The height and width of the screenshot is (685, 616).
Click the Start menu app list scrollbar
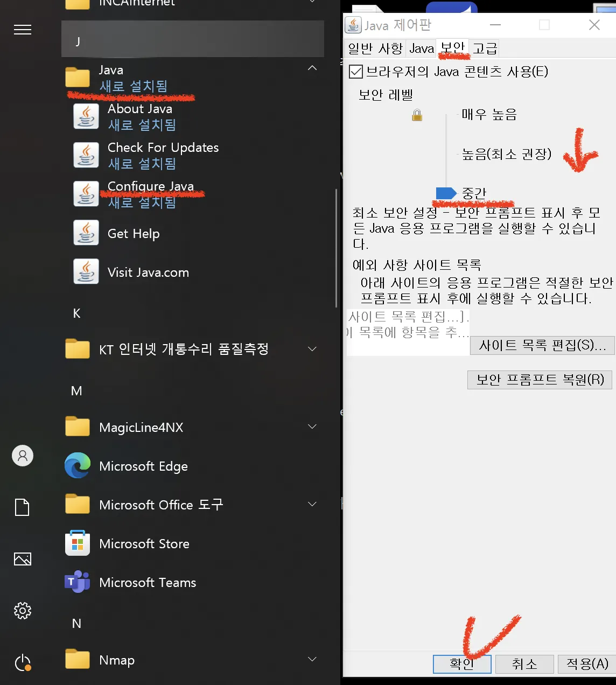point(336,248)
